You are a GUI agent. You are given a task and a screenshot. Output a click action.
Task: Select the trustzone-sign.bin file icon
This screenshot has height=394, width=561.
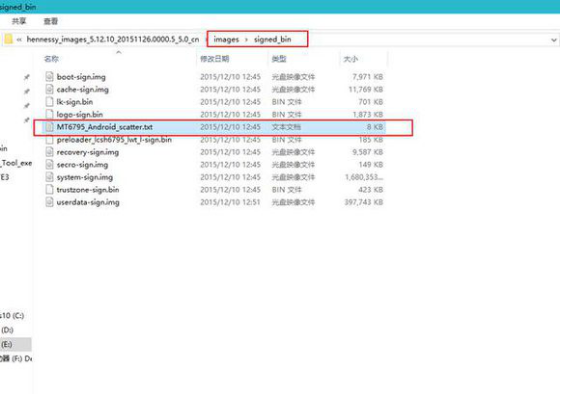[49, 190]
